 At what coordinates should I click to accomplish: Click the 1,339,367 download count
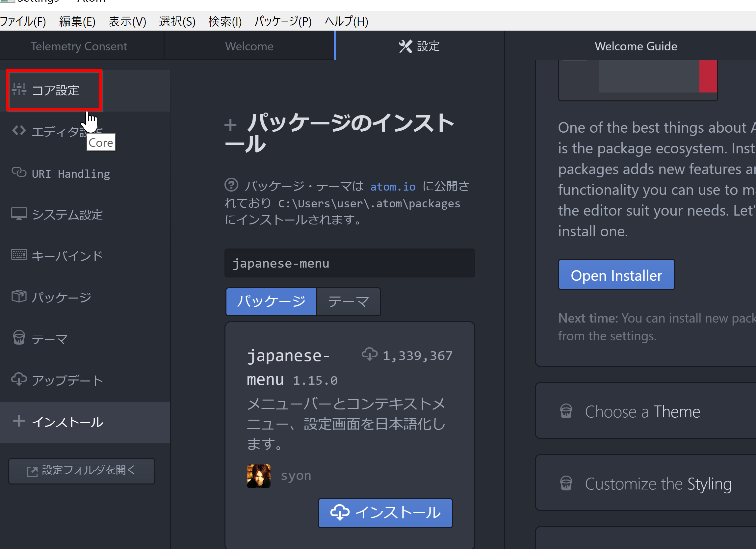click(x=417, y=356)
